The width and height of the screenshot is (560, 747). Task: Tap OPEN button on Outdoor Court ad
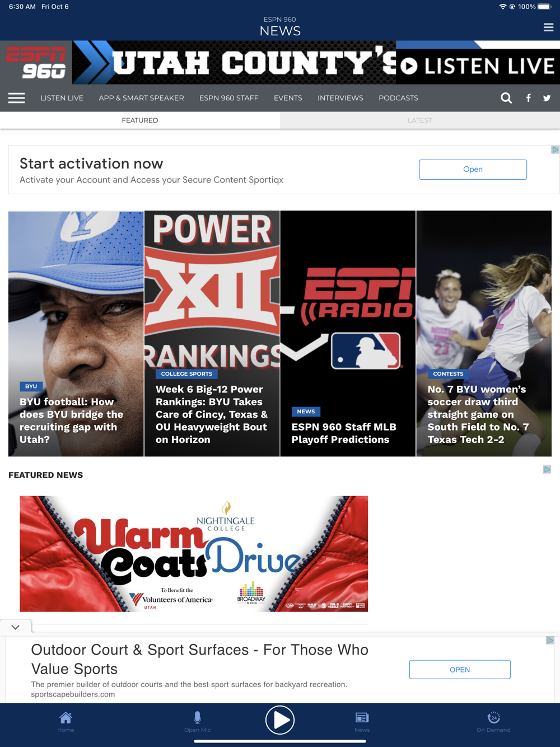click(460, 670)
